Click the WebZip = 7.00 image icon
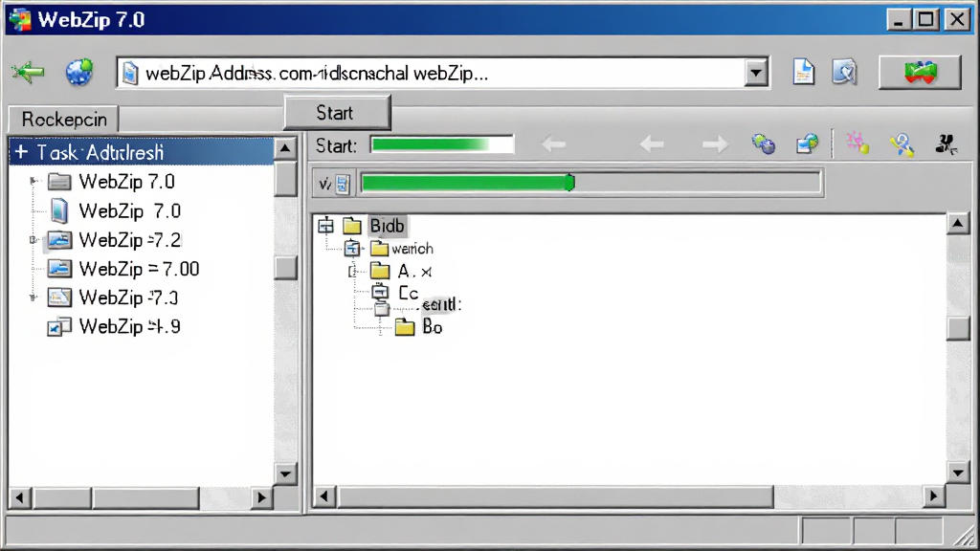 pos(59,269)
